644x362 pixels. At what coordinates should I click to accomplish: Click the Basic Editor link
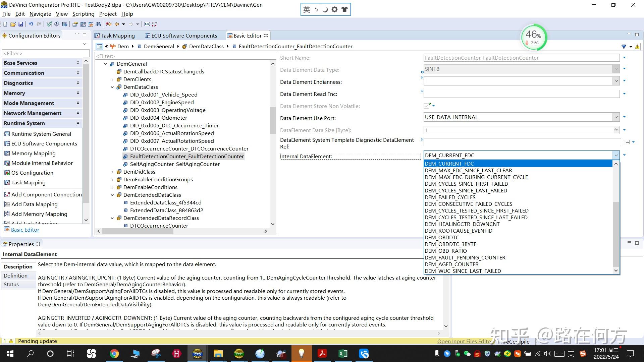[25, 230]
